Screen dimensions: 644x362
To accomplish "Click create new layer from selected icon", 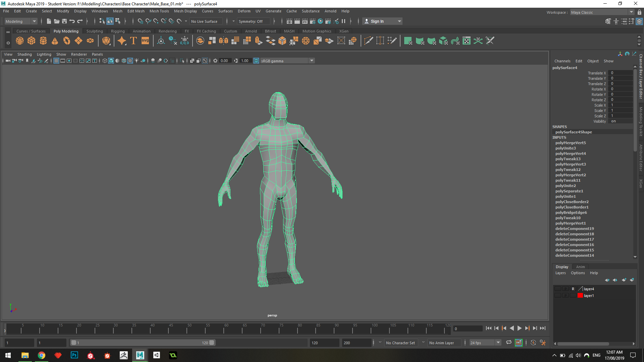I will click(x=632, y=280).
